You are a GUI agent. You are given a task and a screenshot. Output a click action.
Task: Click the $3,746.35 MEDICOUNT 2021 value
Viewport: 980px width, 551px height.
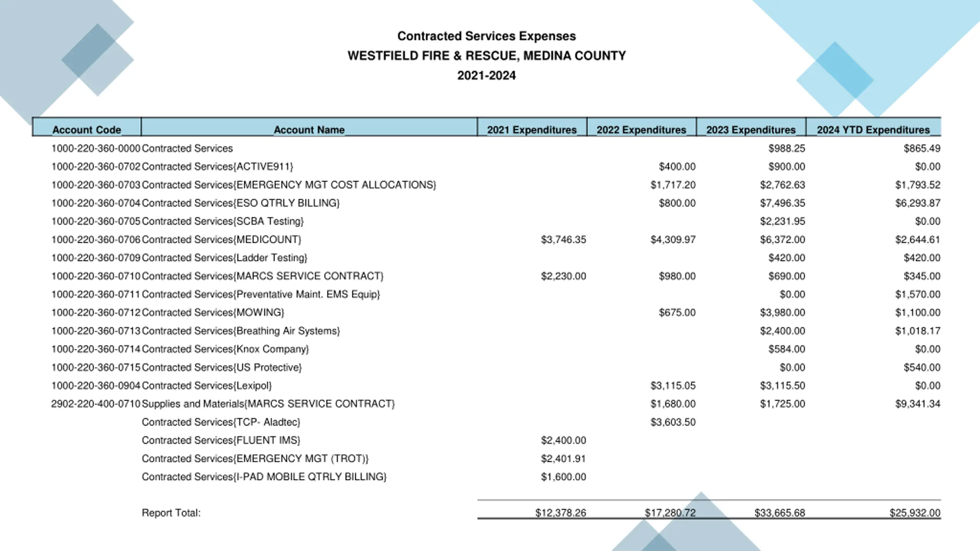[563, 240]
